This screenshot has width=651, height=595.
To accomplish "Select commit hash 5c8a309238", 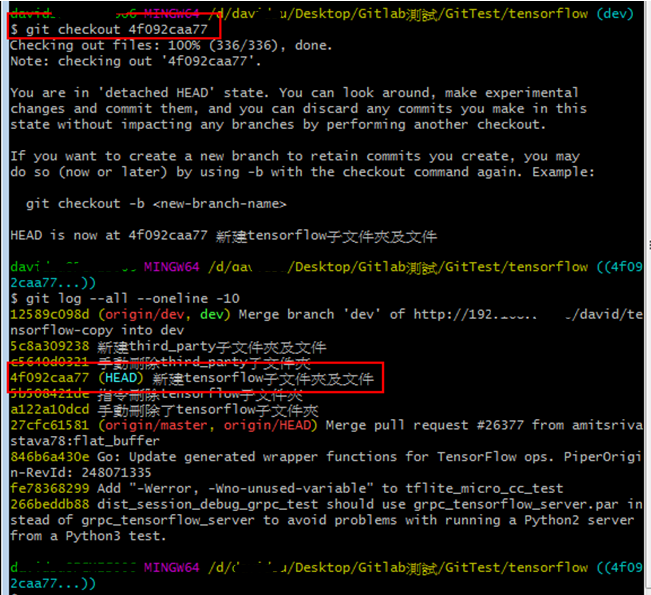I will (x=49, y=346).
